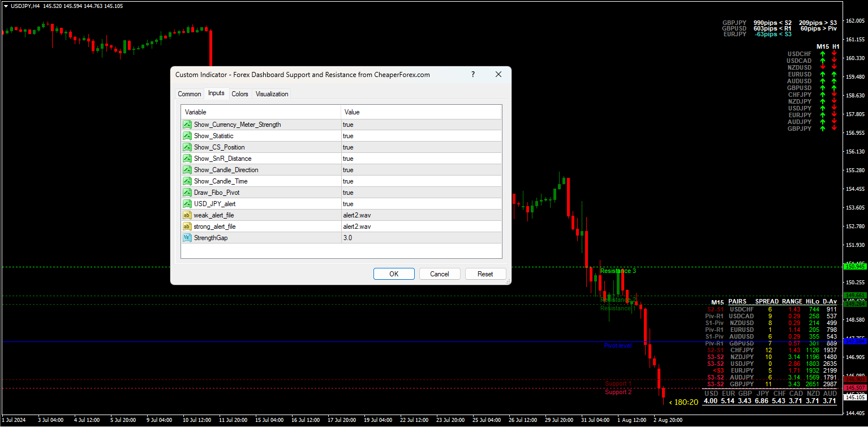Select the true value of Show_Candle_Time
The image size is (868, 427).
(421, 181)
